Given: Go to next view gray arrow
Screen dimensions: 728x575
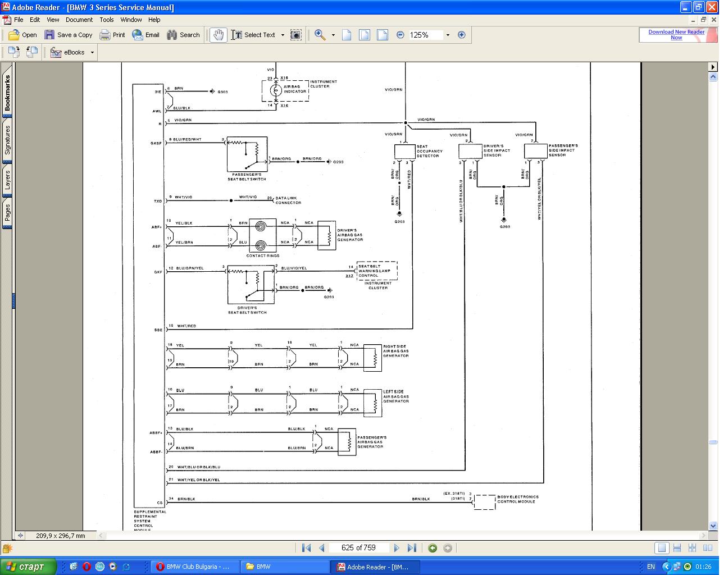Looking at the screenshot, I should click(x=448, y=548).
